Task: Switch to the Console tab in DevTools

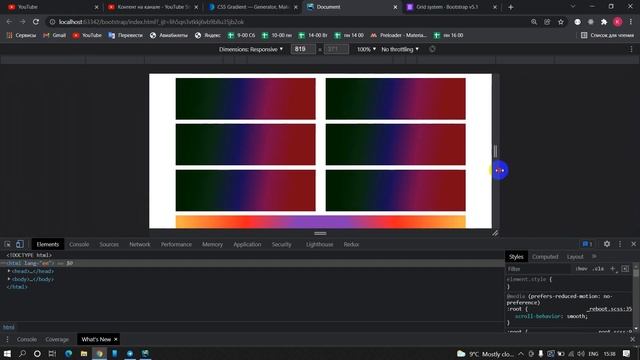Action: 79,244
